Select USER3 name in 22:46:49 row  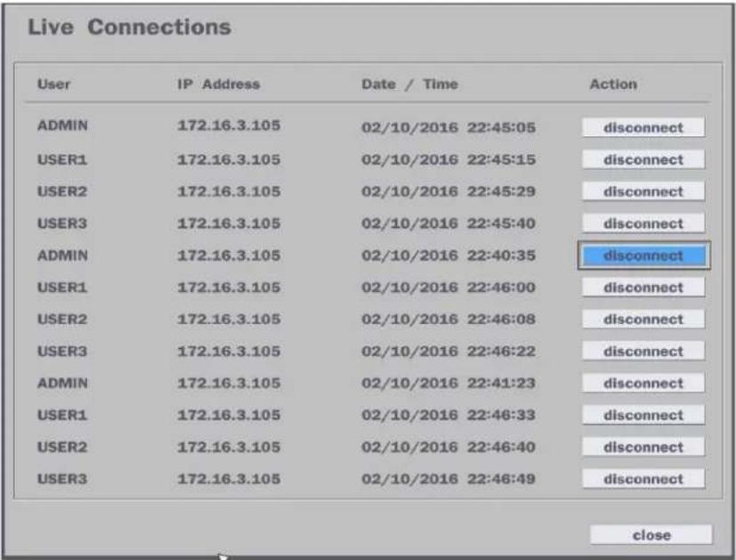(x=62, y=479)
